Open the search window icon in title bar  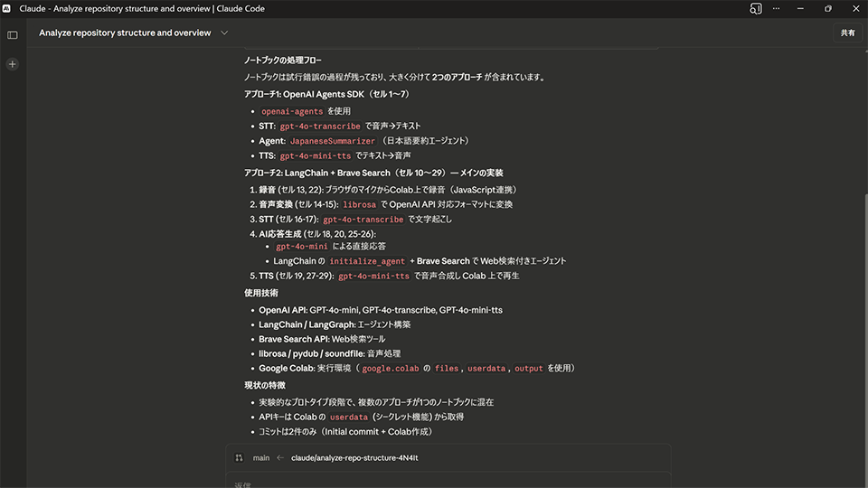point(756,8)
